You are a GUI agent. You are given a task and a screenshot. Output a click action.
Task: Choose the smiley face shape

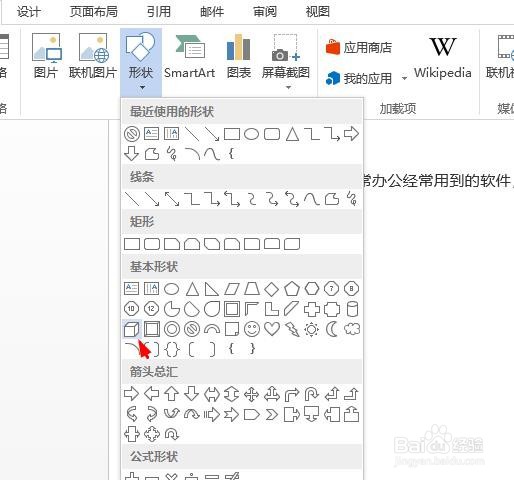tap(252, 329)
